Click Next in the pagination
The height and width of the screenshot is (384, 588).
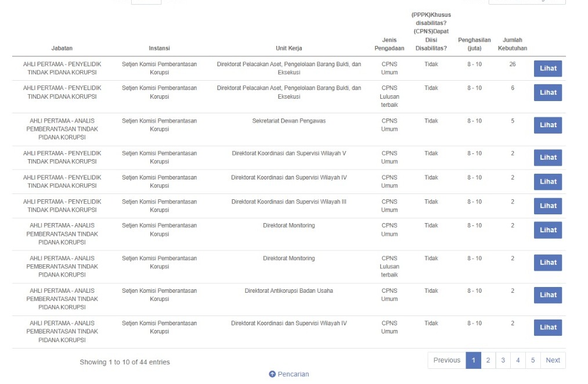point(553,360)
